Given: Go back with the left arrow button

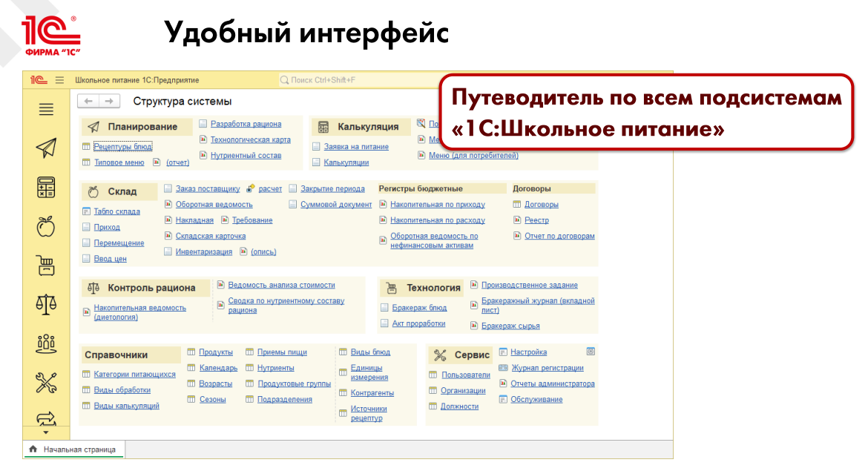Looking at the screenshot, I should [x=88, y=101].
